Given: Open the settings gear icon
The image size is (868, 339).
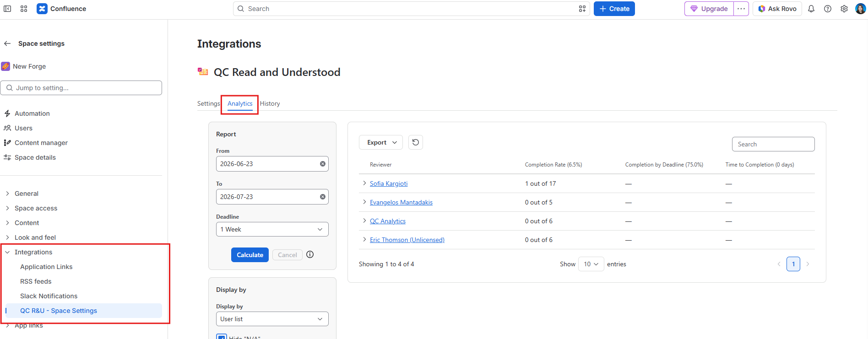Looking at the screenshot, I should (844, 9).
